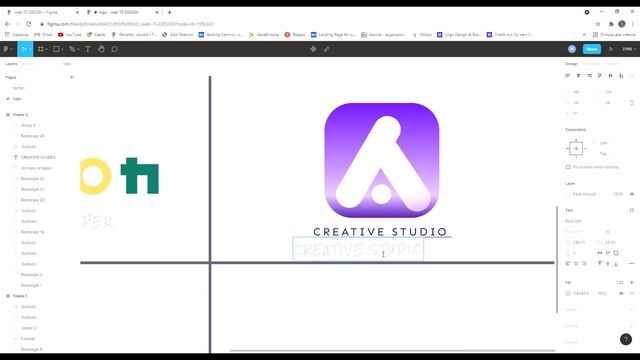Set text to auto width
This screenshot has height=360, width=640.
point(600,253)
